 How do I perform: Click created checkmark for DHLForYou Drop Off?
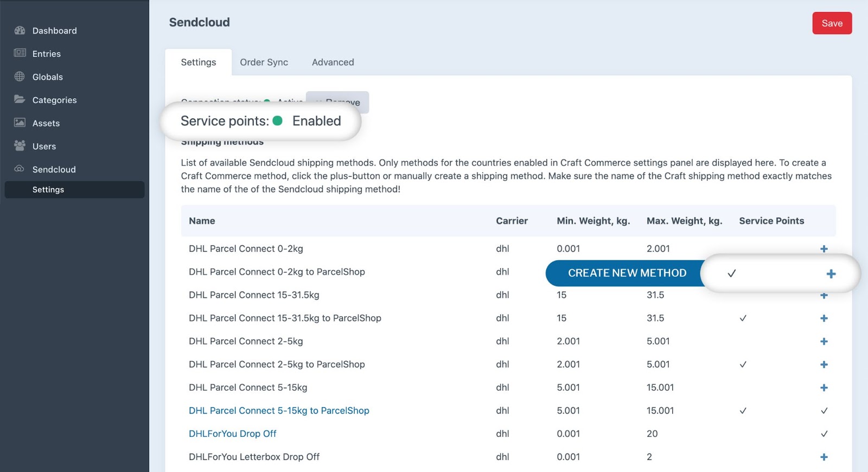click(824, 434)
